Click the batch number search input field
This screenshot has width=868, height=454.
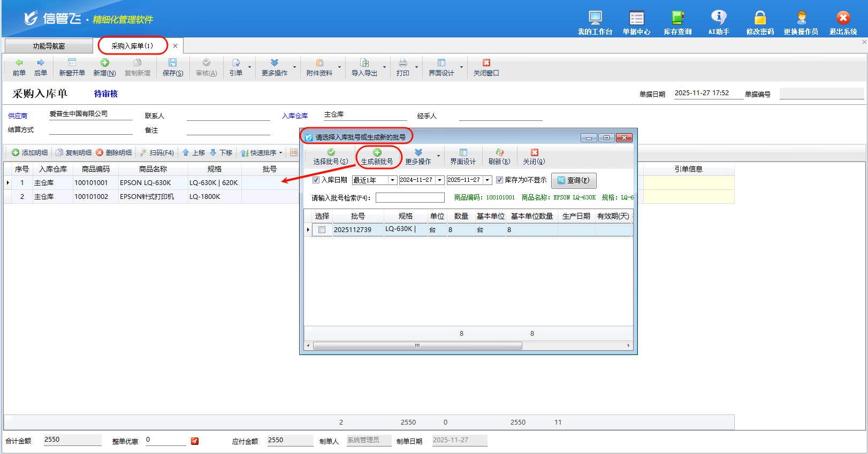[x=410, y=198]
